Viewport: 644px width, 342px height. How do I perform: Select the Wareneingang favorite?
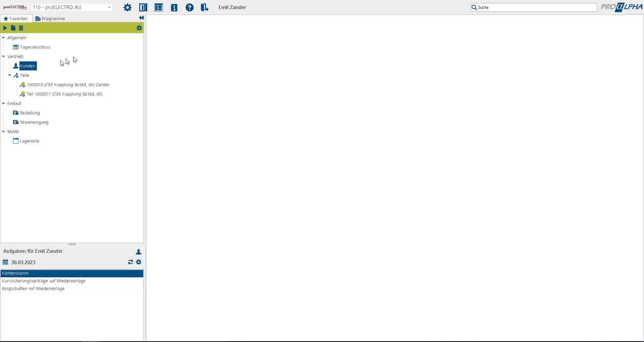34,122
